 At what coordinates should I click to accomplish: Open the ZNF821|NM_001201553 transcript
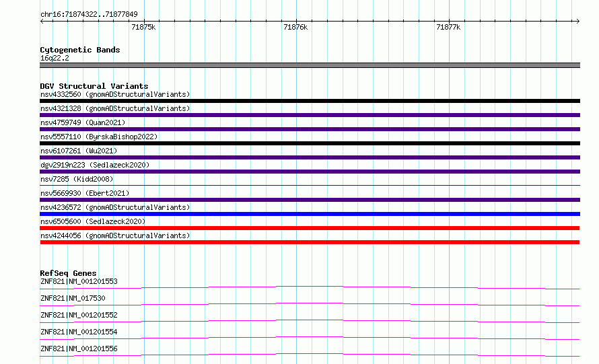[79, 281]
